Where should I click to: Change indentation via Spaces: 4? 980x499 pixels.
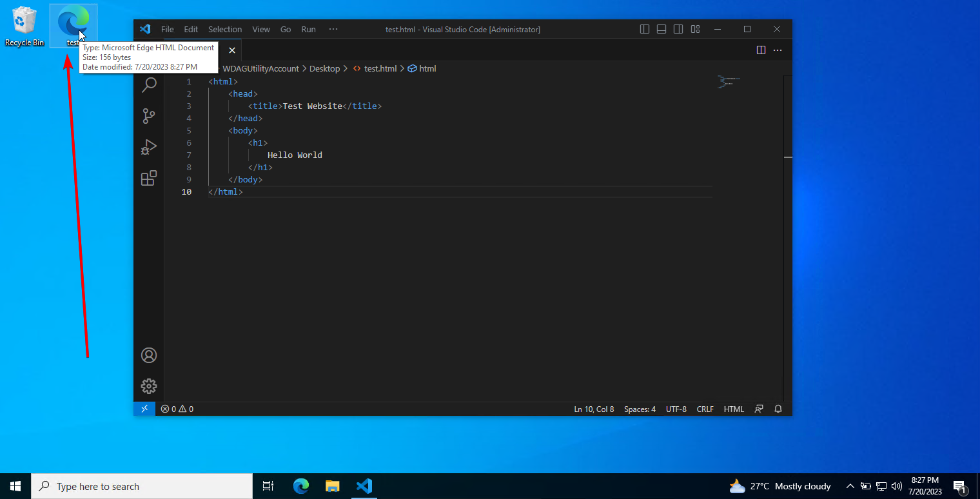click(640, 409)
